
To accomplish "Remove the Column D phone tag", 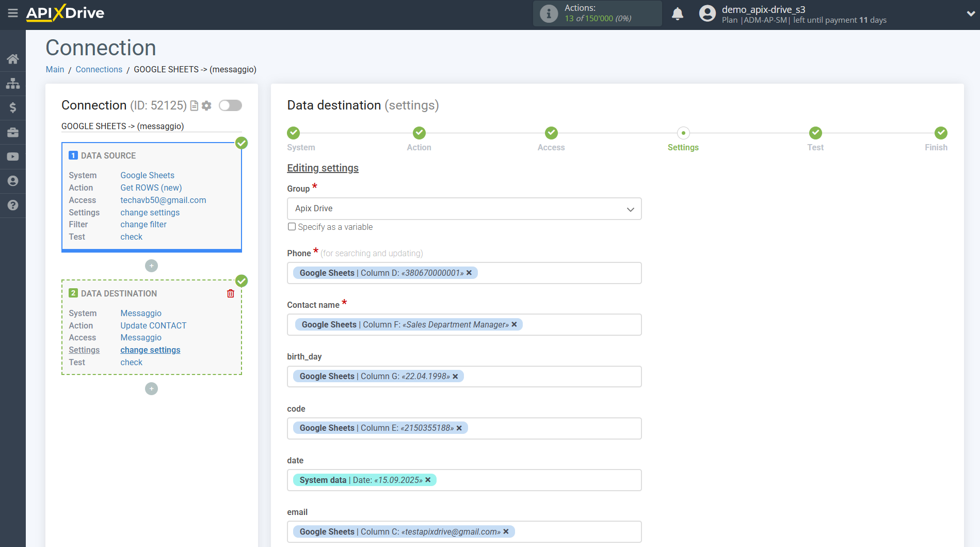I will [x=469, y=273].
